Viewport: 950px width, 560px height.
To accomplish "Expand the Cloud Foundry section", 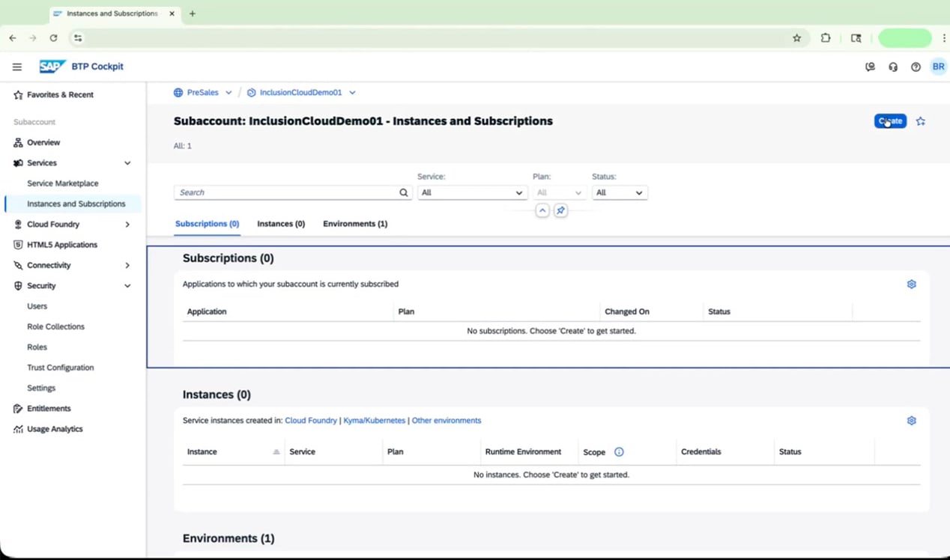I will (127, 225).
